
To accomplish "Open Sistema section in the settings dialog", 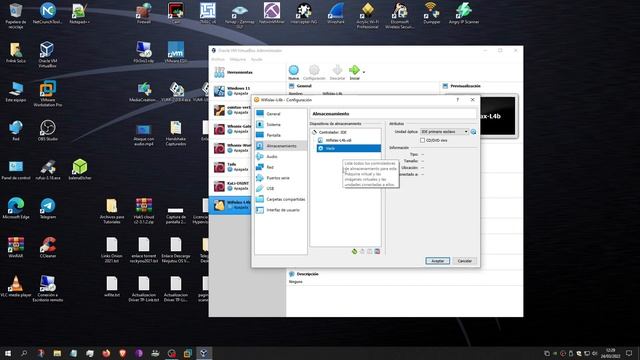I will (x=281, y=124).
